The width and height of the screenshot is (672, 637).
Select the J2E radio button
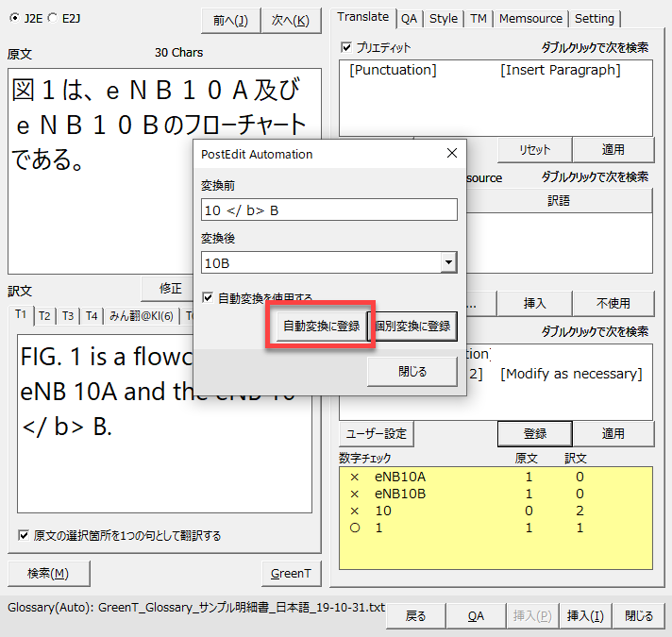click(x=13, y=18)
